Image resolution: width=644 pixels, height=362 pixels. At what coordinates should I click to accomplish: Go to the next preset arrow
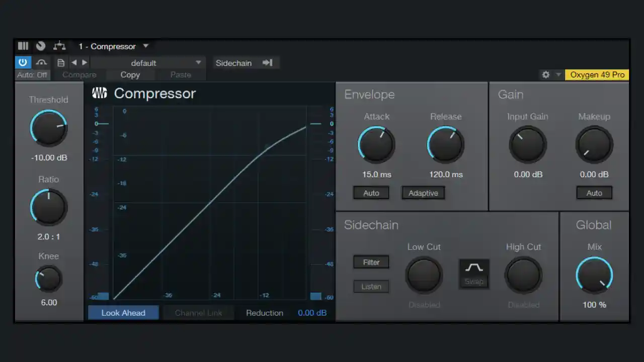click(x=85, y=62)
